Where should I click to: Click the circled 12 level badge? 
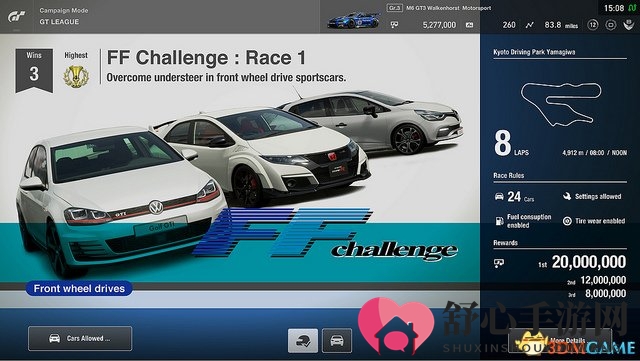click(593, 25)
